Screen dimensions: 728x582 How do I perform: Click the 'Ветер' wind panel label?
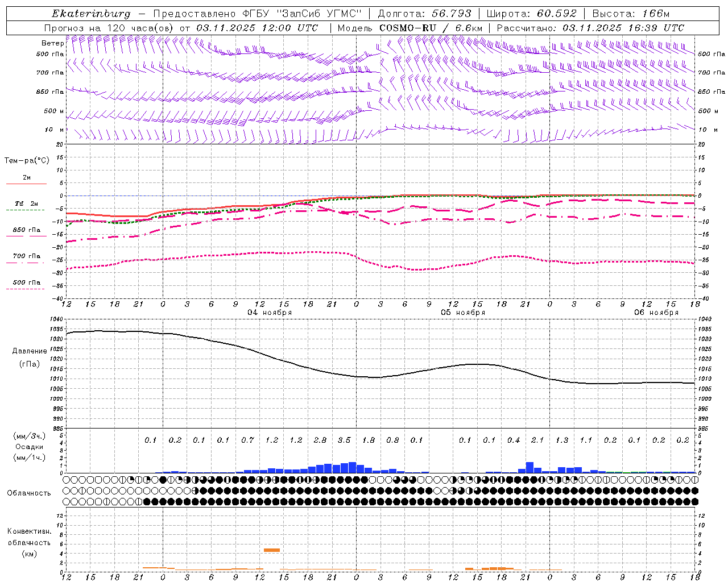click(x=52, y=43)
